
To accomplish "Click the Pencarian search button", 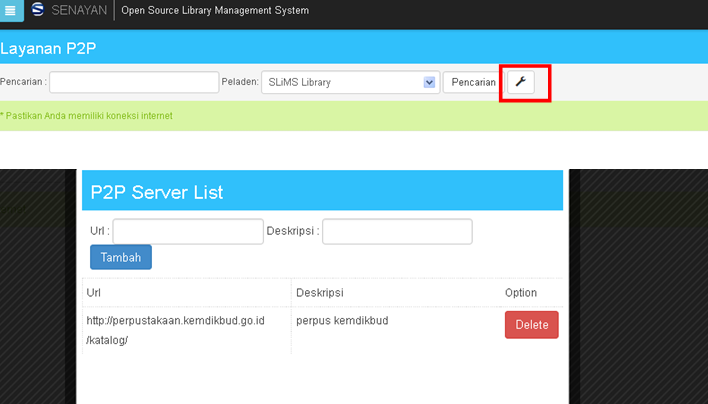I will (473, 82).
